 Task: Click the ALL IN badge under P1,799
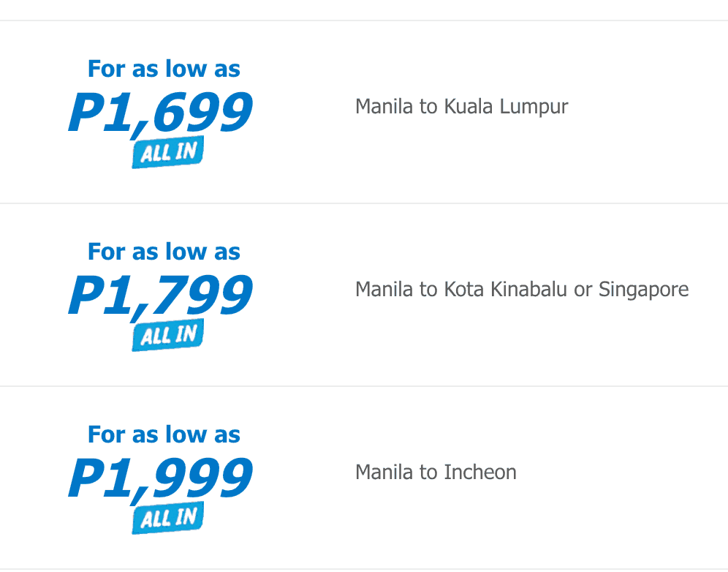(x=167, y=336)
